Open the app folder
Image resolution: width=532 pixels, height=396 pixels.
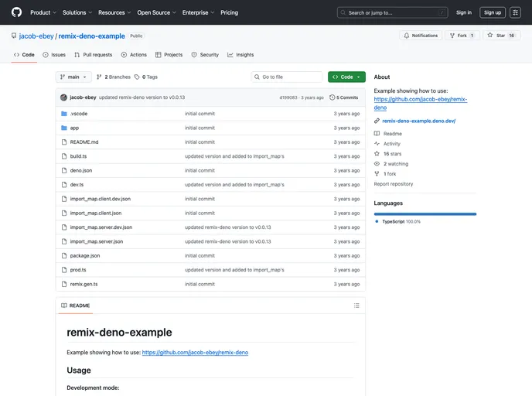coord(74,128)
